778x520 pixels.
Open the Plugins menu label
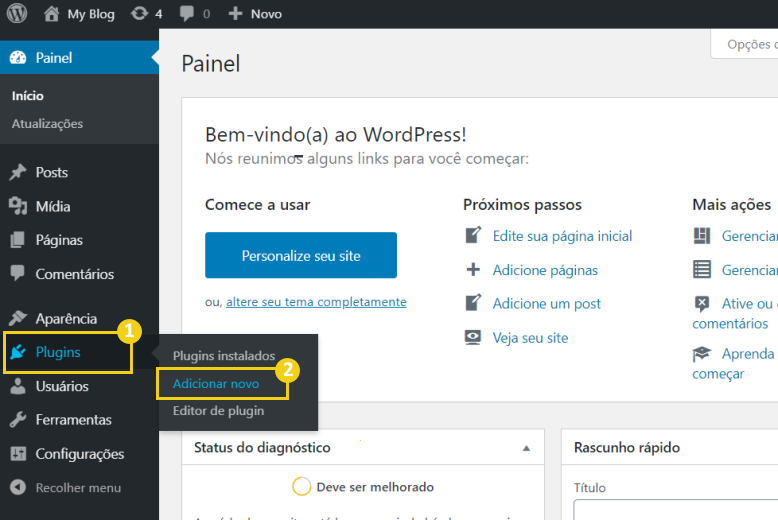58,352
